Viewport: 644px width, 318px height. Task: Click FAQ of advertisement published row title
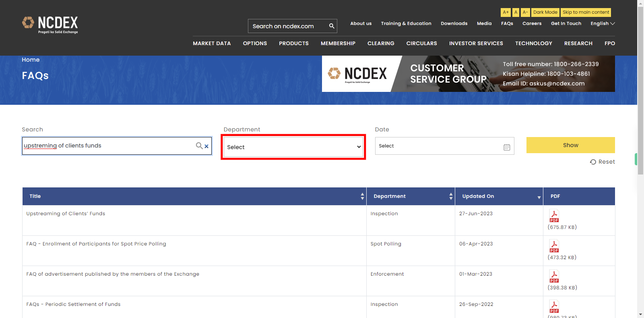(113, 274)
